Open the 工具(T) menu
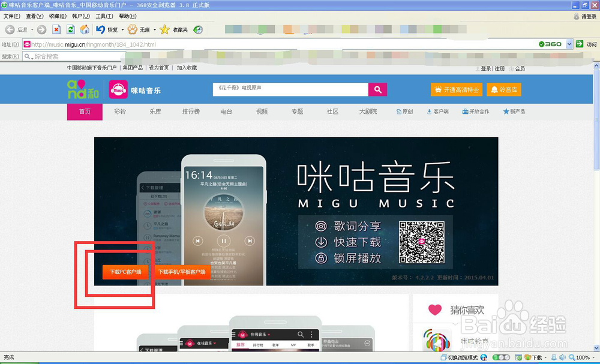The width and height of the screenshot is (600, 364). [104, 16]
